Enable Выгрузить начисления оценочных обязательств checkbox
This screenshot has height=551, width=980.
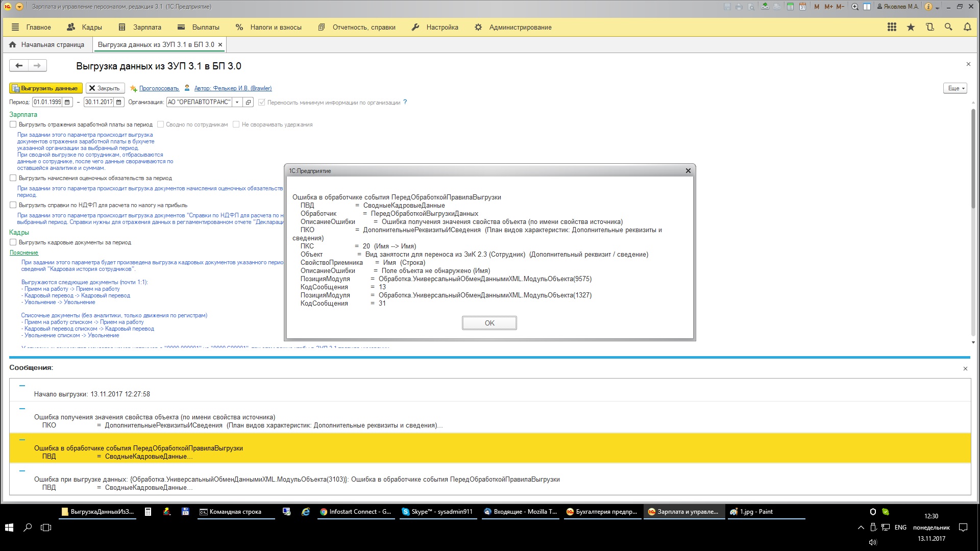coord(13,178)
